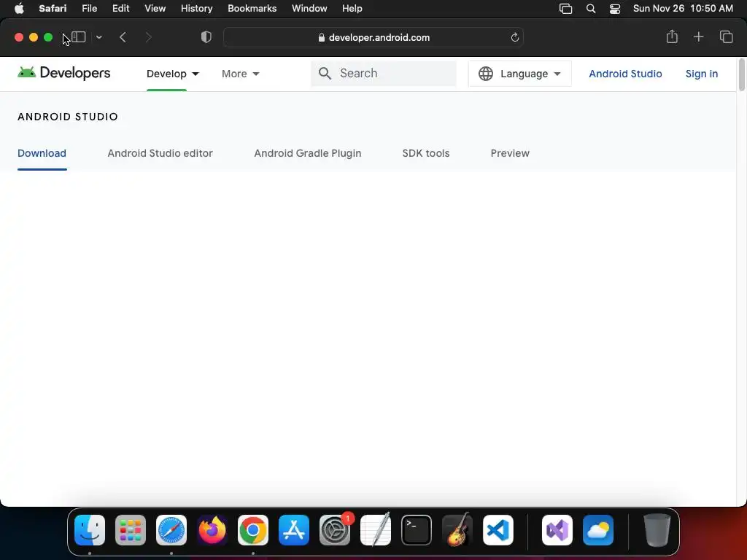Click Safari in the Dock

(x=171, y=530)
